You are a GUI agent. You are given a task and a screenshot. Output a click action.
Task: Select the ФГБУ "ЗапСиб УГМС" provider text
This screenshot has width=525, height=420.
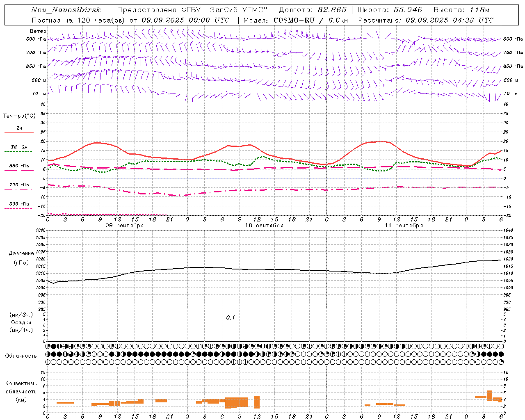pos(224,10)
